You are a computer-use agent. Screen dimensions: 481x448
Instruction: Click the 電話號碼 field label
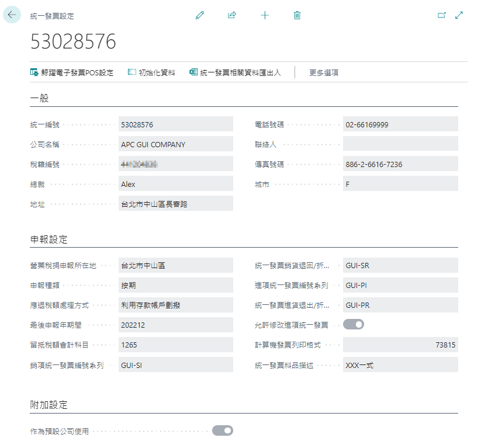pos(269,125)
